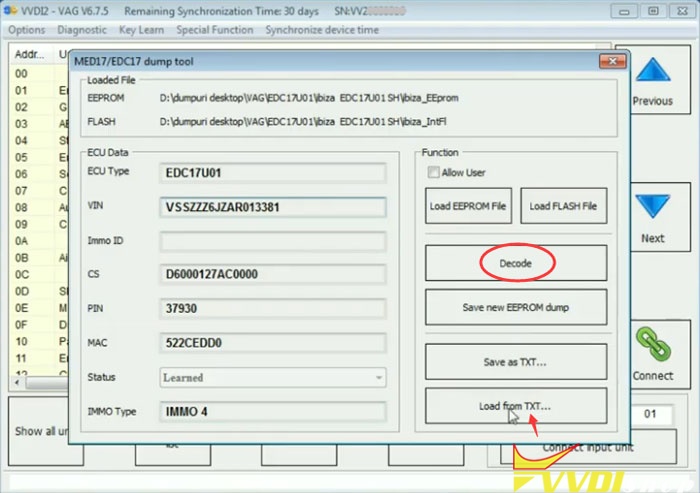Open the Diagnostic menu
Image resolution: width=700 pixels, height=493 pixels.
[x=82, y=30]
